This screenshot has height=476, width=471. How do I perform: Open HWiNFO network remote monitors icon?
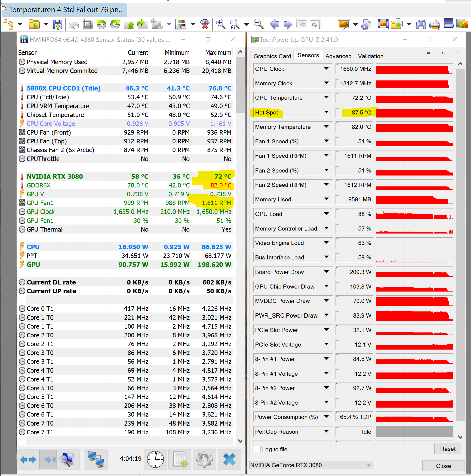(x=96, y=460)
